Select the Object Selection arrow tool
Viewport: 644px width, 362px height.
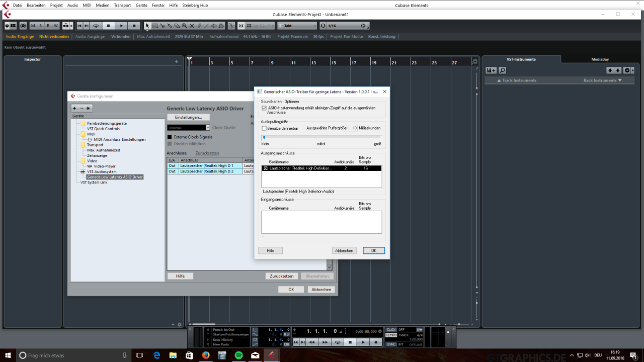point(147,26)
